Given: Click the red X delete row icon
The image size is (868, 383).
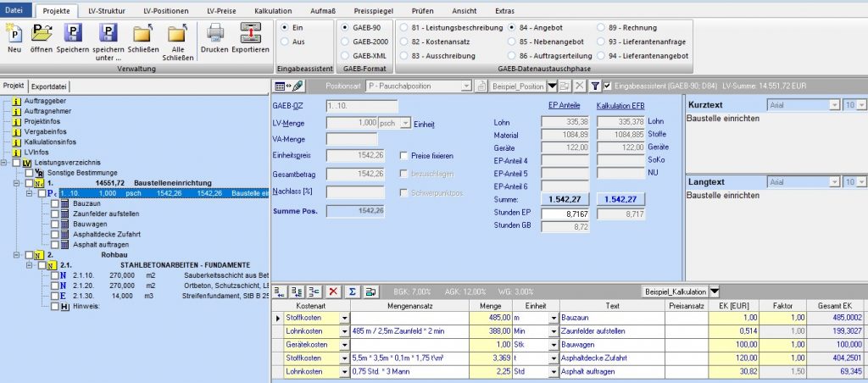Looking at the screenshot, I should 333,291.
